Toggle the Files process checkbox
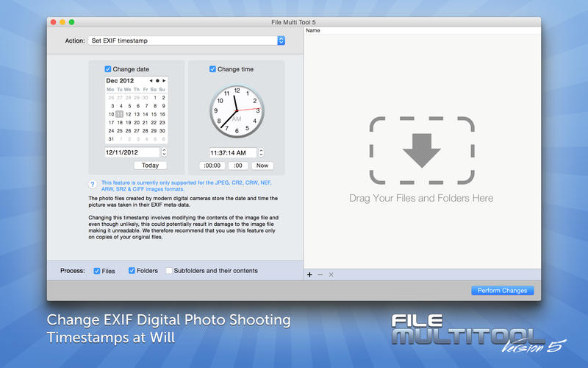Screen dimensions: 588x368 (97, 271)
